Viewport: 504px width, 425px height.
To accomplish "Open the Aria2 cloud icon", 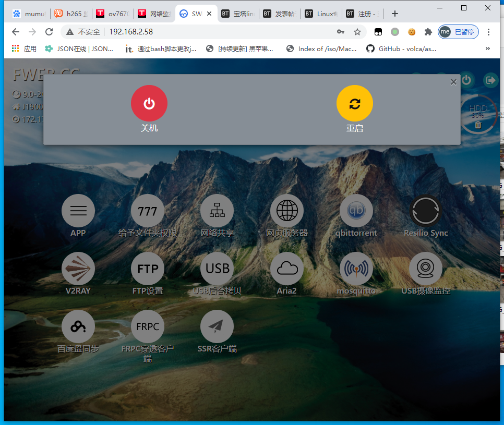I will click(x=286, y=269).
